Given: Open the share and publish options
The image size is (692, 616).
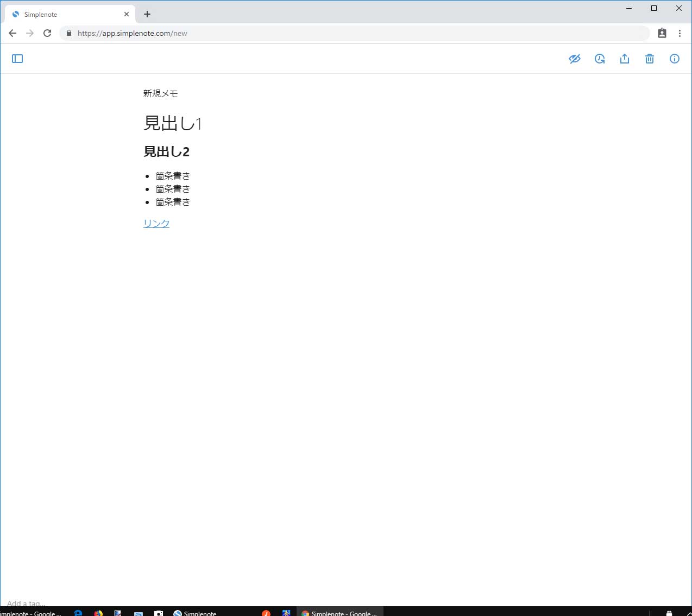Looking at the screenshot, I should [x=625, y=59].
